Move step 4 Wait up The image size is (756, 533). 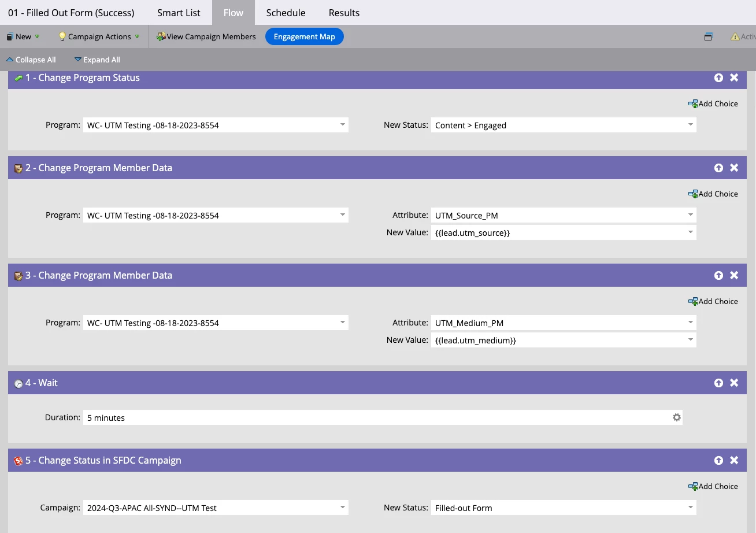(x=718, y=383)
